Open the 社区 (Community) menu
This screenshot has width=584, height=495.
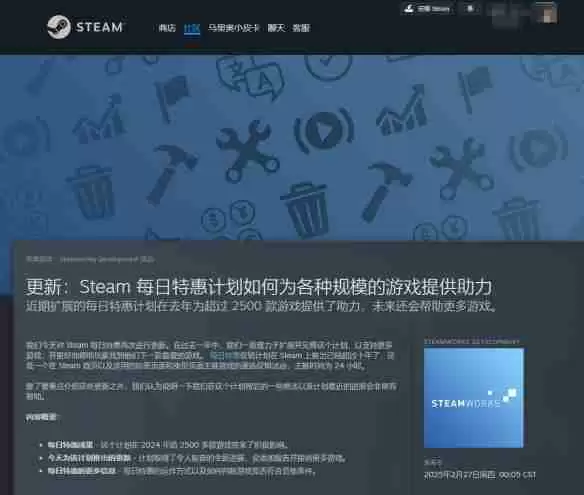point(192,28)
